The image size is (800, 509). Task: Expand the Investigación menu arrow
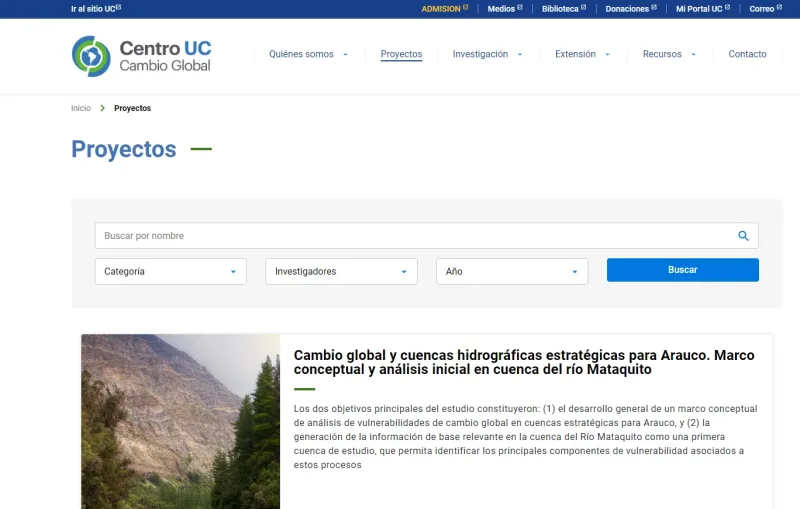520,55
